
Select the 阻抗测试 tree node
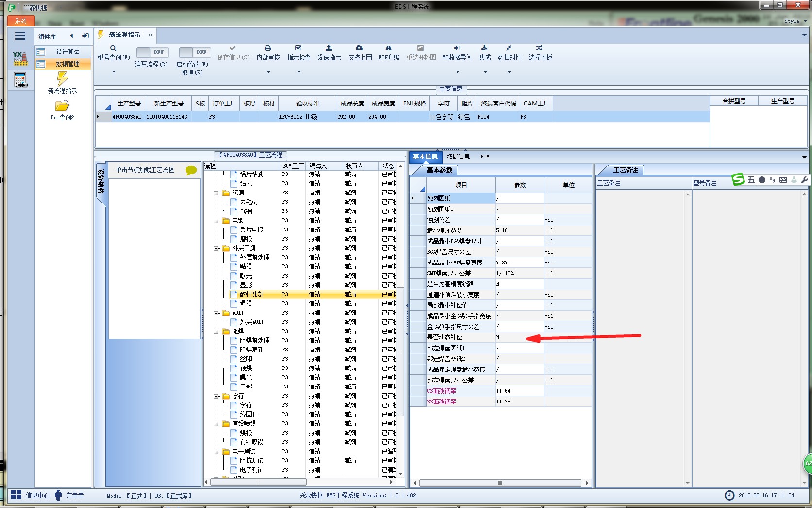click(x=252, y=461)
